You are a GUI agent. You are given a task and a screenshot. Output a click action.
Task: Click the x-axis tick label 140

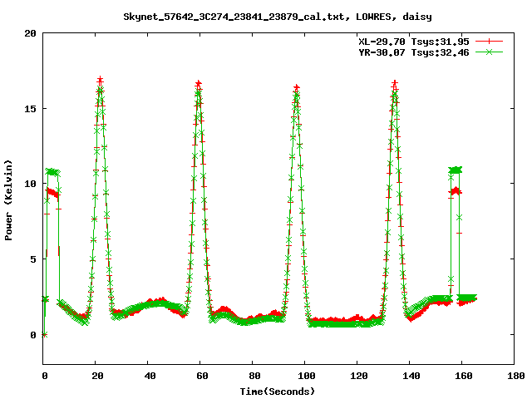click(x=411, y=376)
